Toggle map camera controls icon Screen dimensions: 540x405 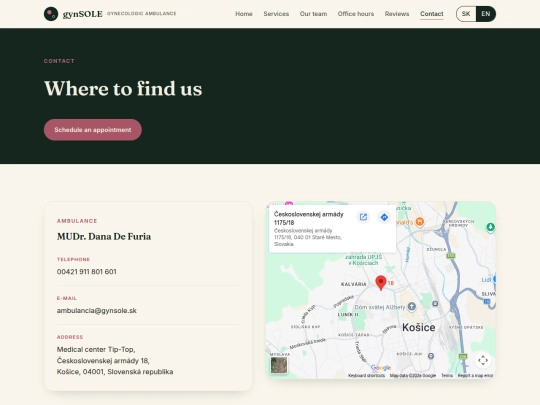coord(483,360)
